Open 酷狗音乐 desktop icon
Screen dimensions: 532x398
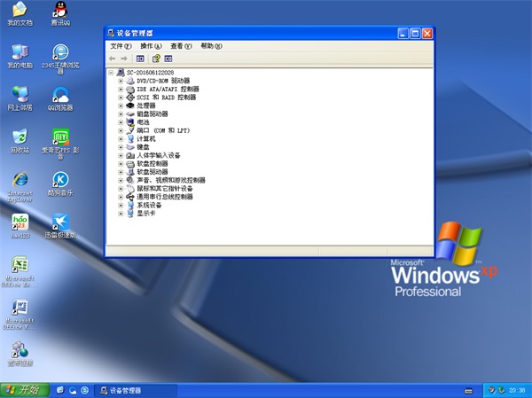(60, 181)
